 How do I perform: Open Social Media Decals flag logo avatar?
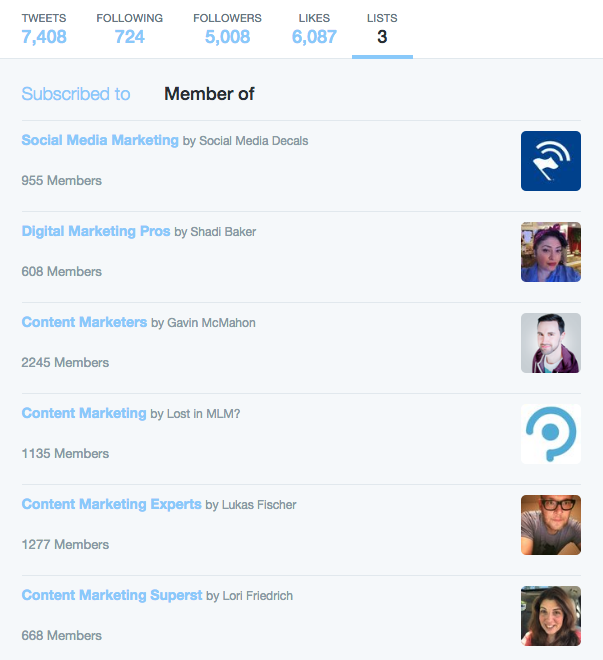coord(551,161)
